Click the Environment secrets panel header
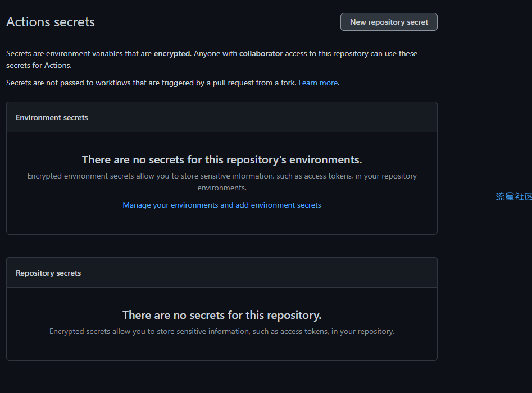Image resolution: width=532 pixels, height=393 pixels. click(222, 117)
